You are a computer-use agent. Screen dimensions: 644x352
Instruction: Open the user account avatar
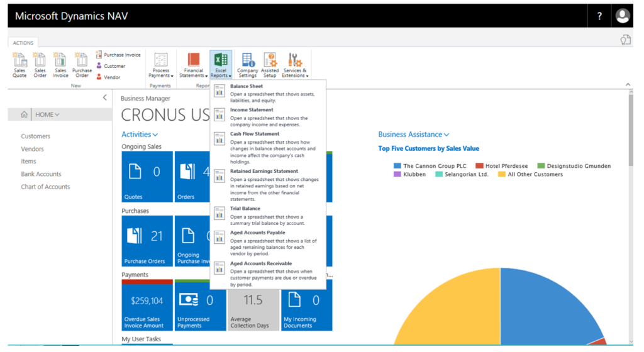point(622,16)
